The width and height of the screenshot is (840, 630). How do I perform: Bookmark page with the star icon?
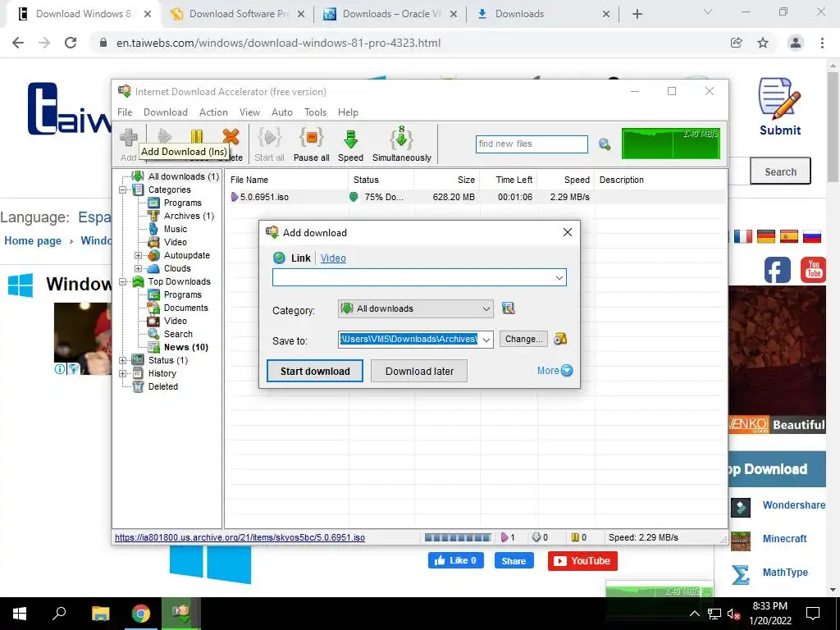click(763, 43)
